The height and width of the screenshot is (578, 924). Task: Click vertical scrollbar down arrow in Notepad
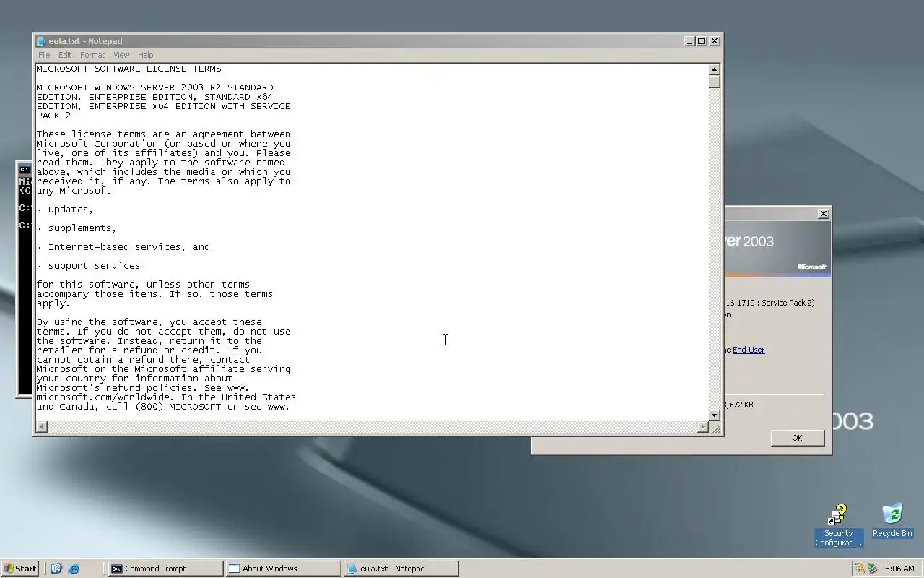pos(715,415)
